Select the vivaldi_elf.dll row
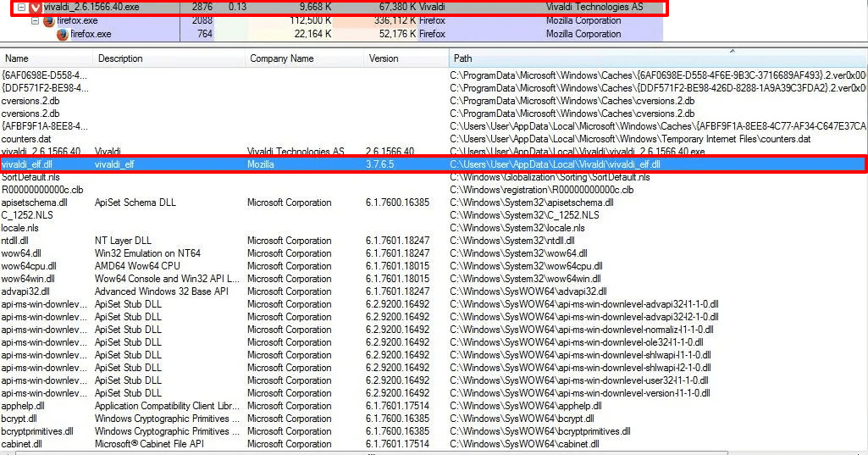868x455 pixels. click(434, 164)
